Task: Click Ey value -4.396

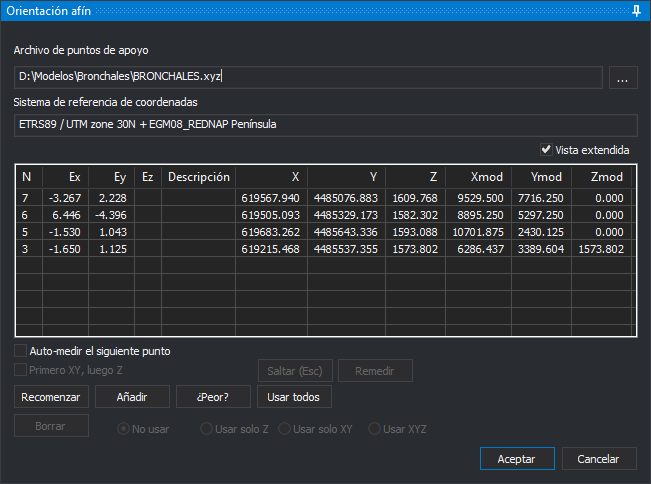Action: (111, 215)
